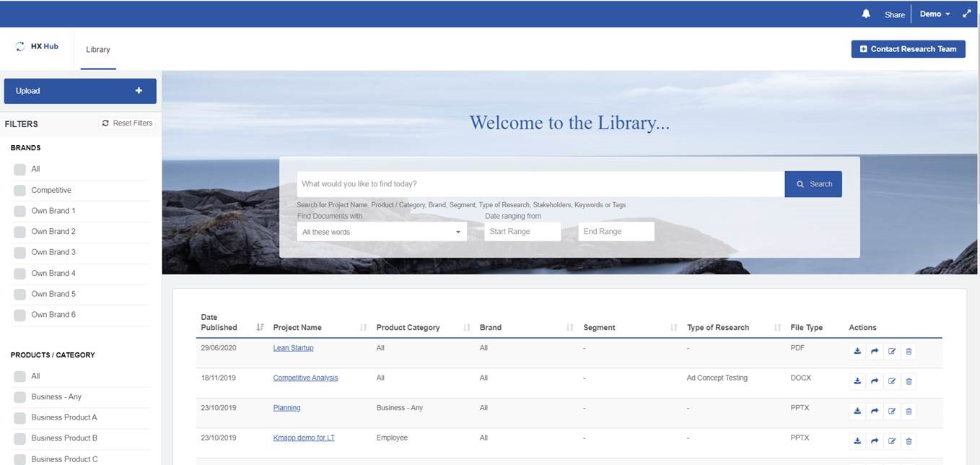Delete the Kmapp demo for LT entry
The height and width of the screenshot is (465, 980).
click(x=909, y=441)
